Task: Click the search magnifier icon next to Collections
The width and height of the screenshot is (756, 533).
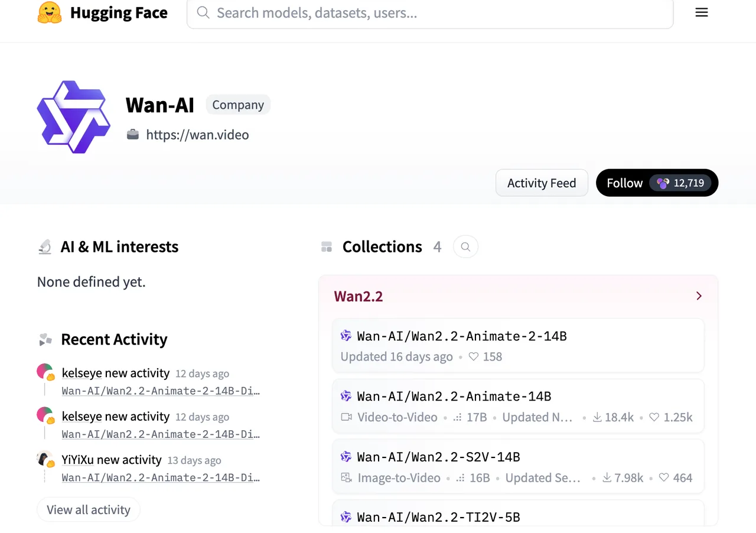Action: (x=465, y=247)
